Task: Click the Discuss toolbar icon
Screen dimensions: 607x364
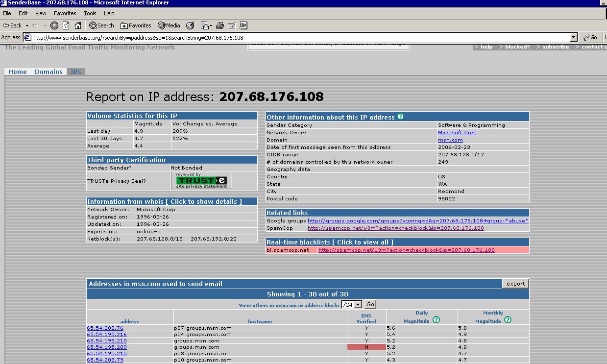Action: pos(243,25)
